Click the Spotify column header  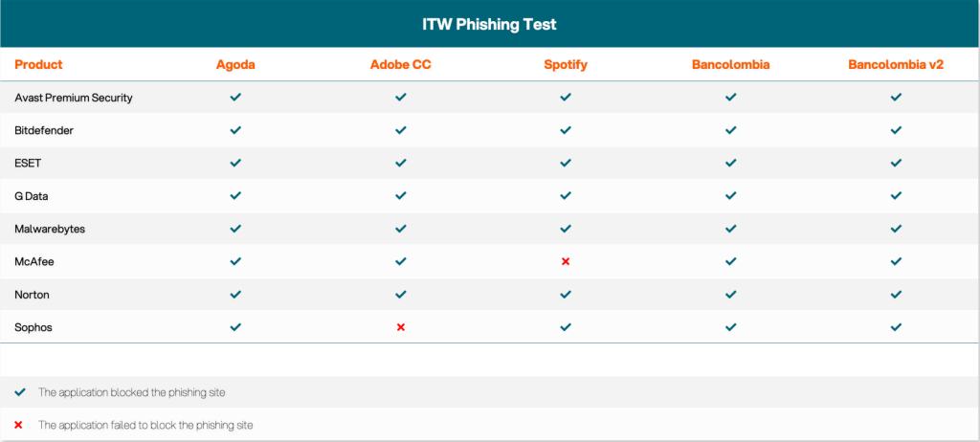pyautogui.click(x=566, y=65)
